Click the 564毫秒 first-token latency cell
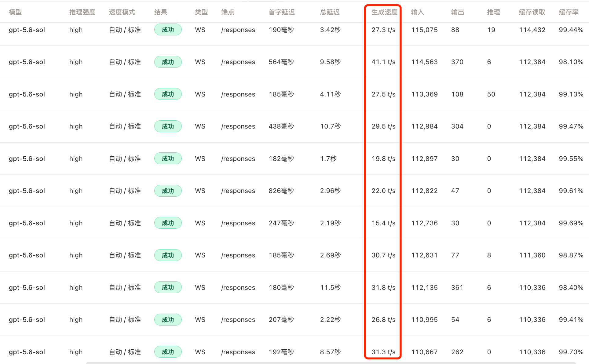Image resolution: width=589 pixels, height=364 pixels. (x=281, y=62)
